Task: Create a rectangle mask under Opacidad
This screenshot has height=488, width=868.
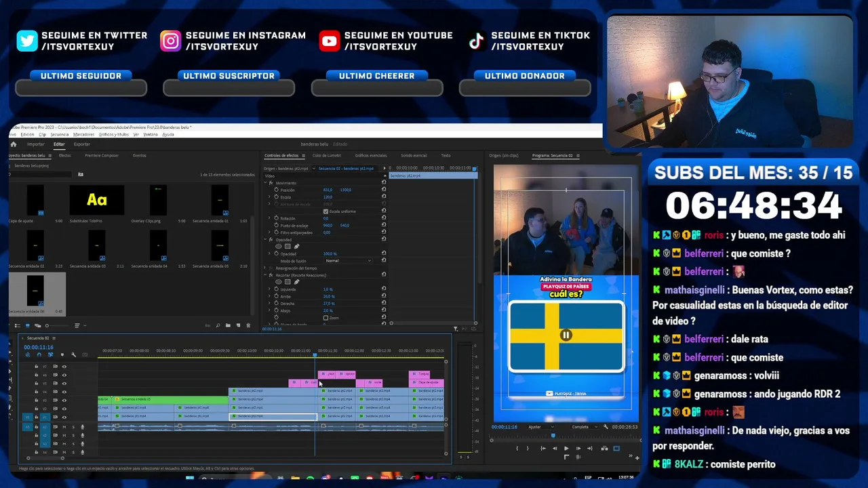Action: pos(288,246)
